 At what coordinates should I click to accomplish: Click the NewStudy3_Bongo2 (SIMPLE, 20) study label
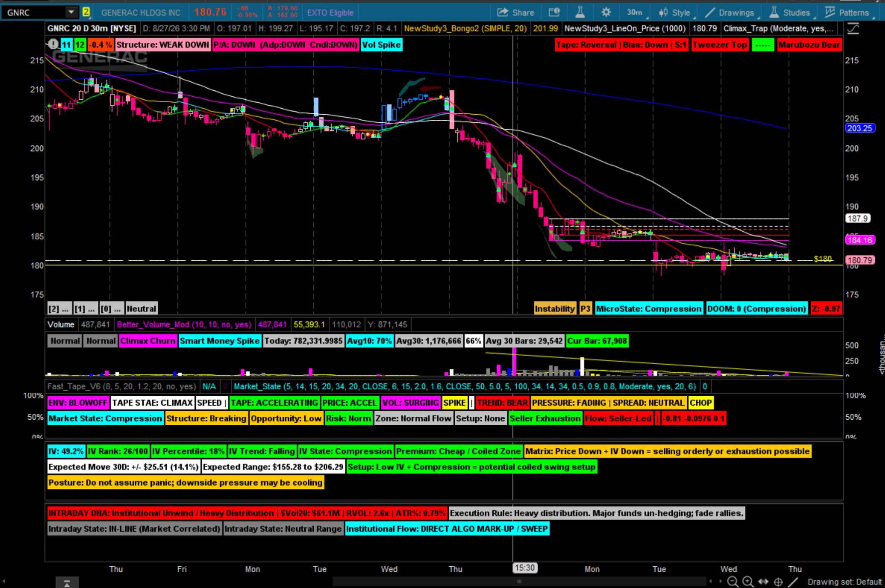[465, 29]
